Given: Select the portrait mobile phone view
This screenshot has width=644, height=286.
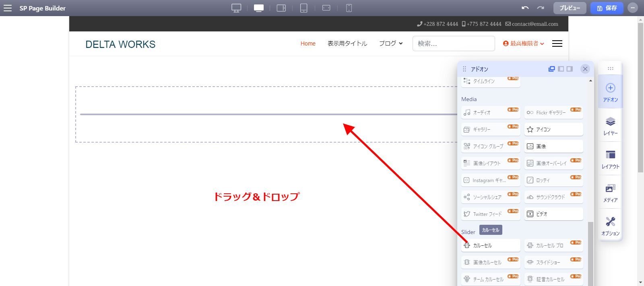Looking at the screenshot, I should (349, 8).
